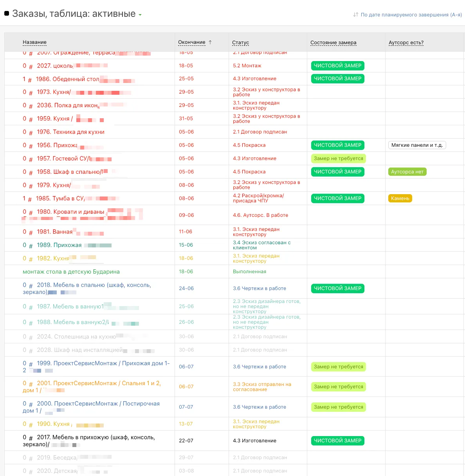The image size is (465, 476).
Task: Click the black square icon before page title
Action: (x=7, y=13)
